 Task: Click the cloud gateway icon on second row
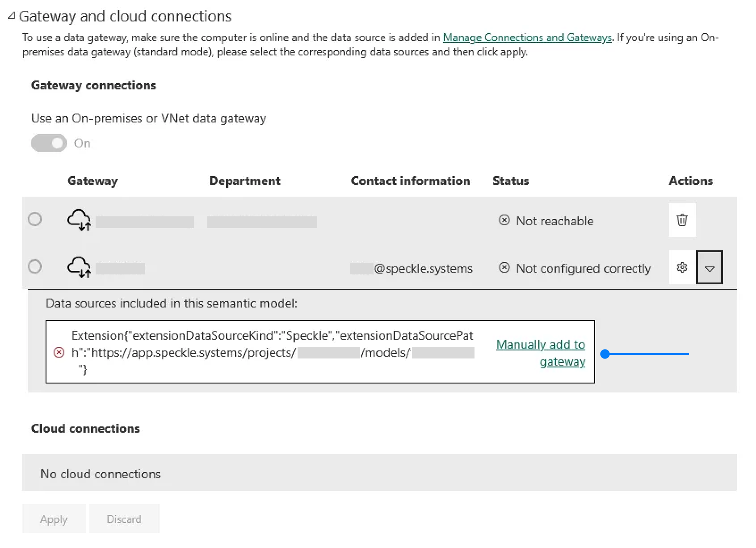(80, 267)
